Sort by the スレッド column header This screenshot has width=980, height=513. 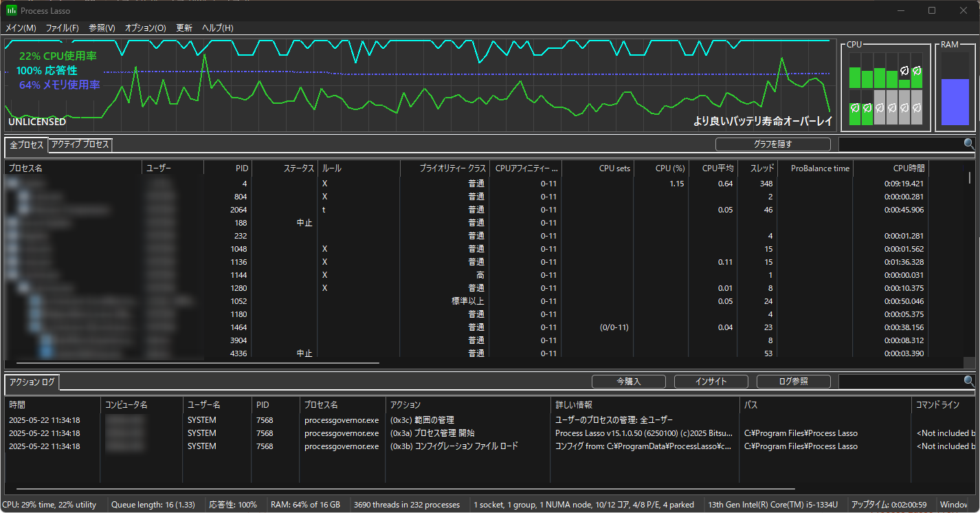(757, 168)
